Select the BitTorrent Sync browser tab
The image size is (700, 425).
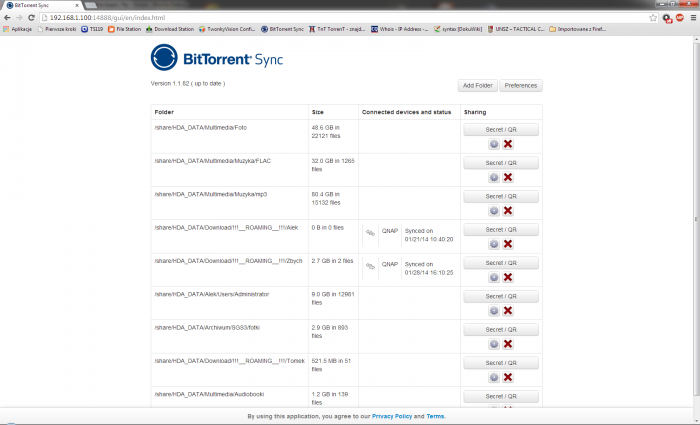click(x=41, y=5)
